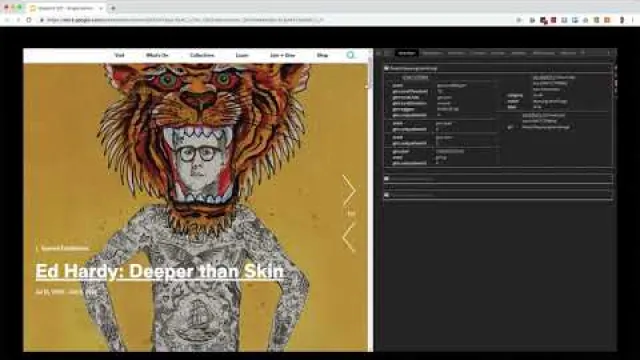Open a new browser tab with plus button

[113, 8]
